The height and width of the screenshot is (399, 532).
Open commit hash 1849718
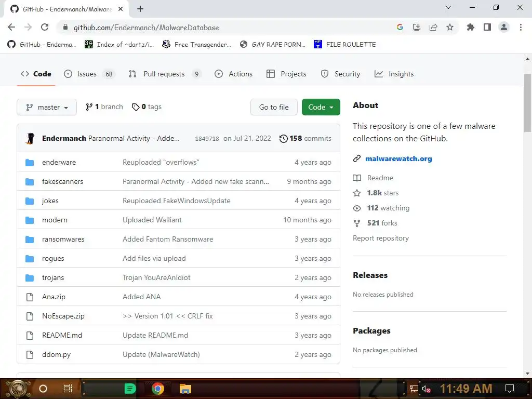click(x=207, y=138)
